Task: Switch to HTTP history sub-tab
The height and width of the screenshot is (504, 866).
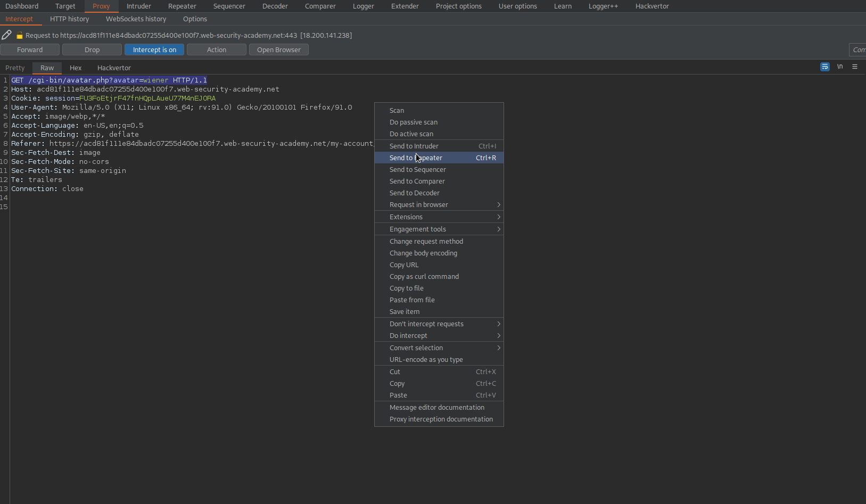Action: (x=70, y=19)
